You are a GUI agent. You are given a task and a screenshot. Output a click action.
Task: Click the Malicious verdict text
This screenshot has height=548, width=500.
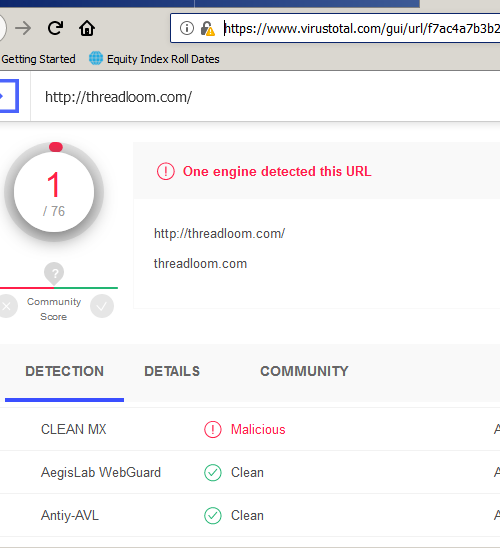click(x=258, y=429)
